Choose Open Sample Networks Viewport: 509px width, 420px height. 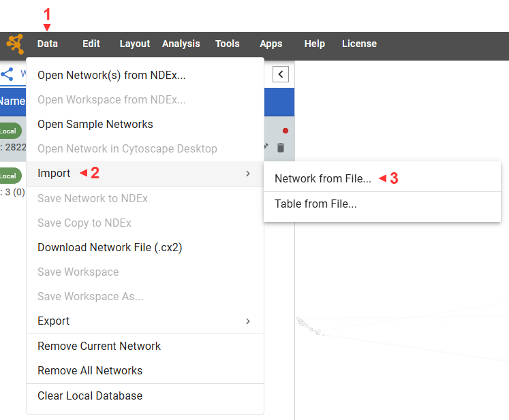[x=145, y=124]
